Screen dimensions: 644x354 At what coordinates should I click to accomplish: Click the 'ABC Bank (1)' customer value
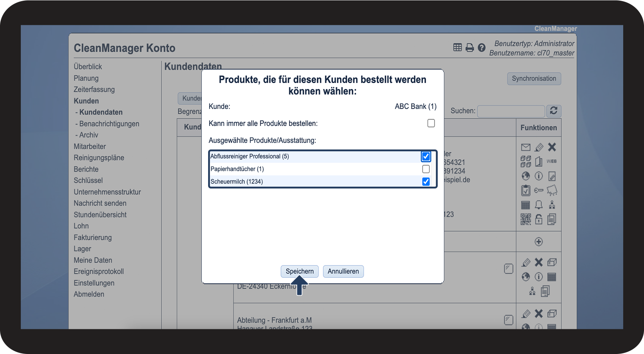(x=415, y=106)
